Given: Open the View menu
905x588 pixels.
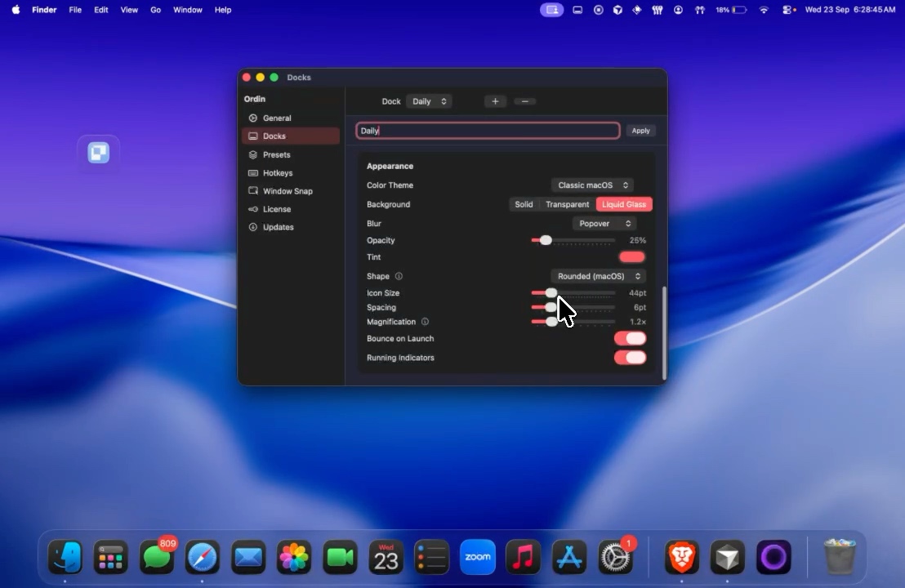Looking at the screenshot, I should click(x=129, y=10).
